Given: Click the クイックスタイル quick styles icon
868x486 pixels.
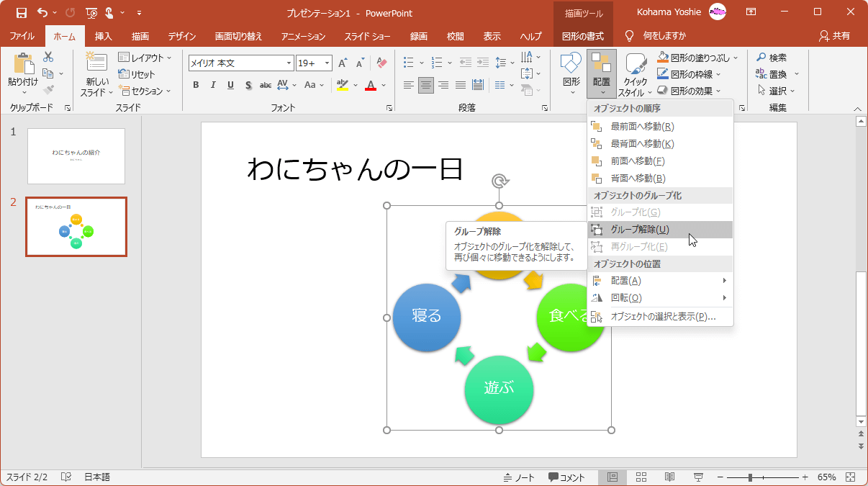Looking at the screenshot, I should [x=635, y=73].
